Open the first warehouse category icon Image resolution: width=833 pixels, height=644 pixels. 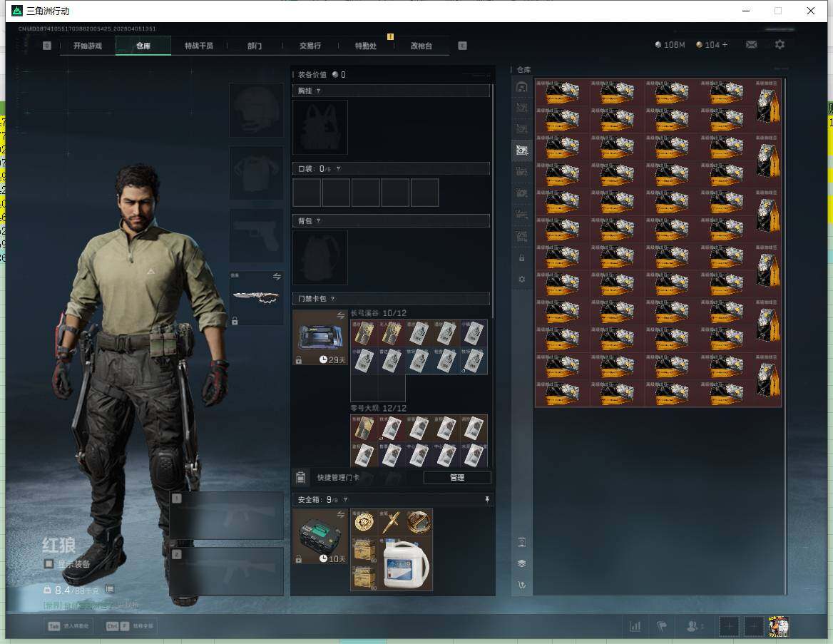click(x=521, y=86)
